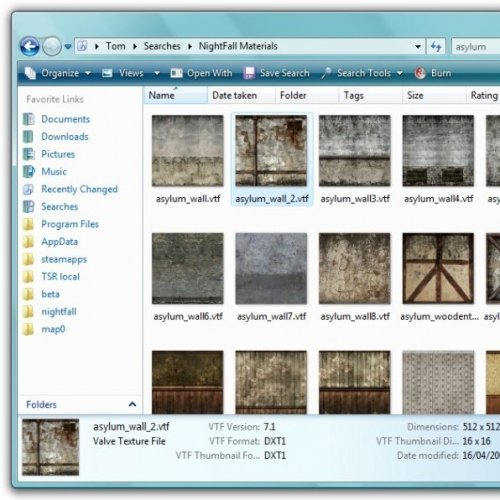This screenshot has width=500, height=500.
Task: Open the Recently Changed link
Action: point(79,189)
